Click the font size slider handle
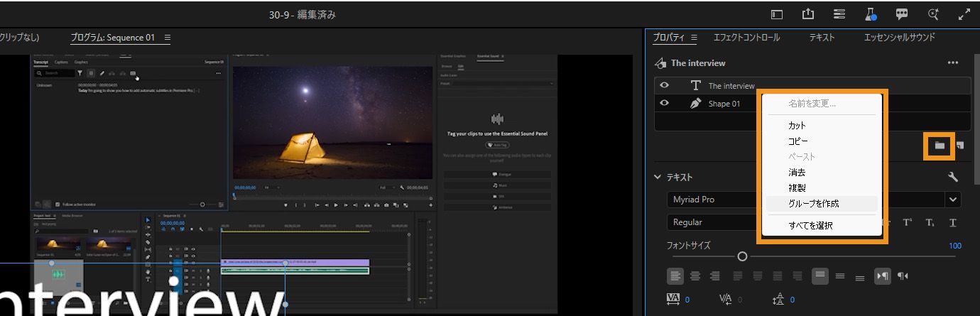The image size is (980, 316). pyautogui.click(x=742, y=256)
